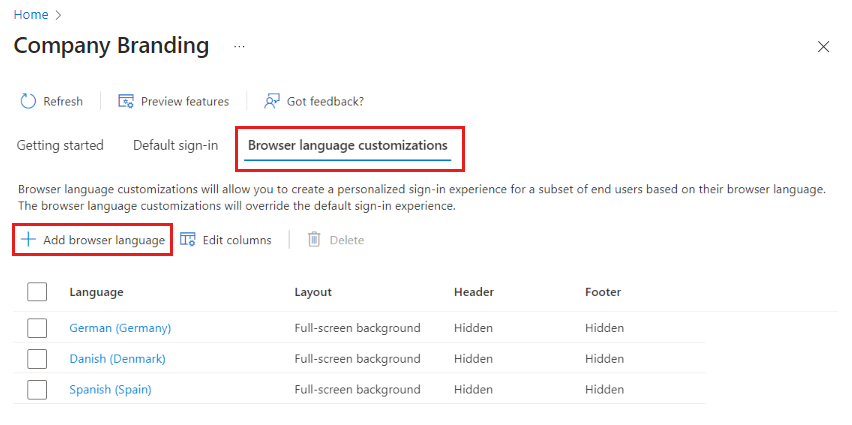
Task: Open the ellipsis more options menu
Action: tap(239, 47)
